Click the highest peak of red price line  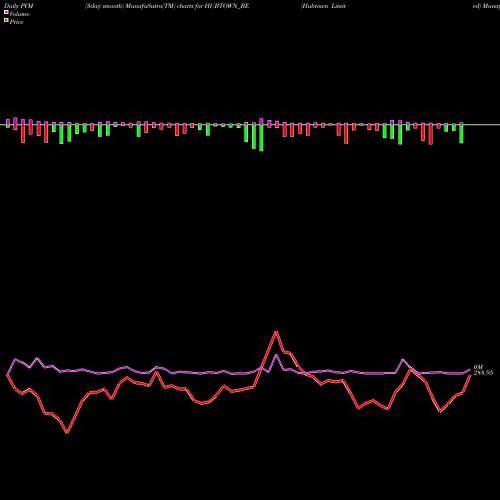pyautogui.click(x=276, y=332)
